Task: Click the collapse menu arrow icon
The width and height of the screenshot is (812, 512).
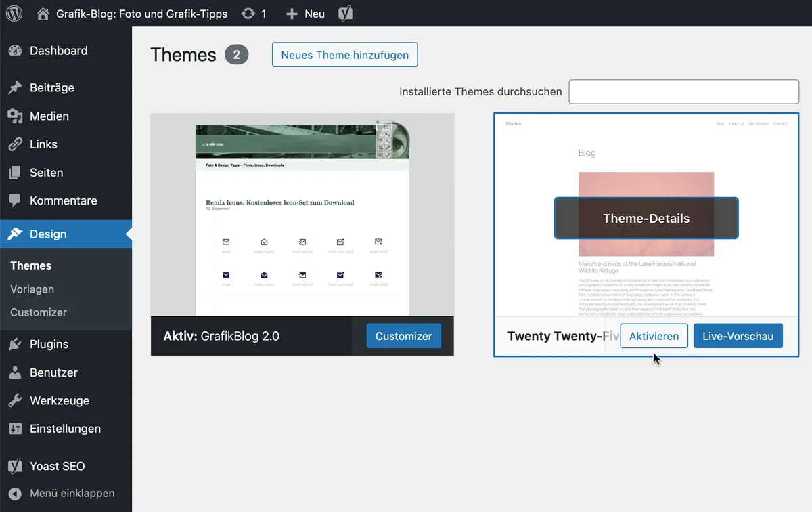Action: coord(15,494)
